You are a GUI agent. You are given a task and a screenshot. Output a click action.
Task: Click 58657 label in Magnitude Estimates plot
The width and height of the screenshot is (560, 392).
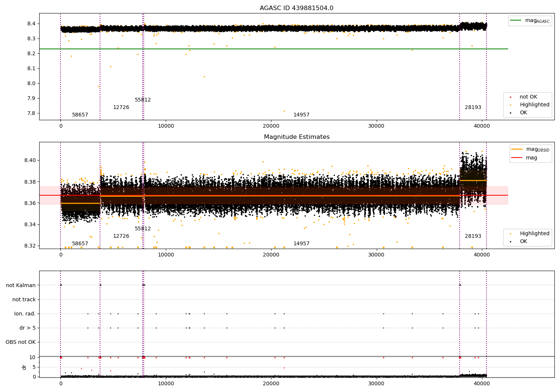point(80,244)
